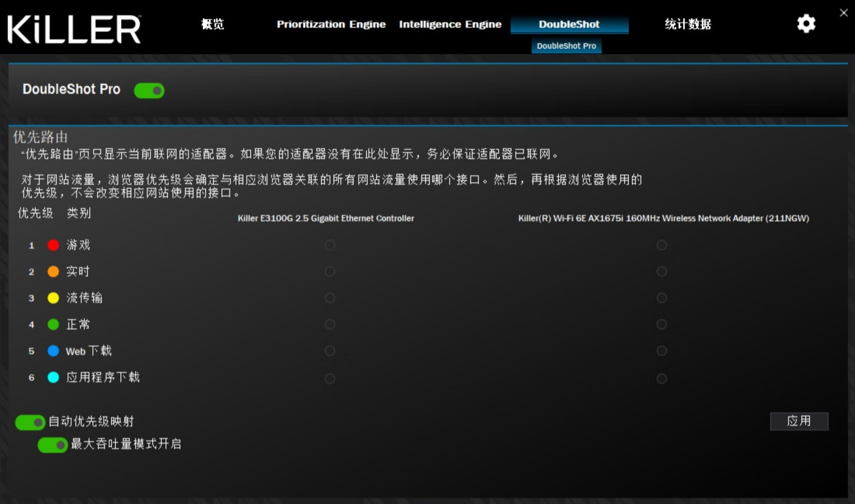Open the 概览 tab
Viewport: 855px width, 504px height.
click(212, 24)
